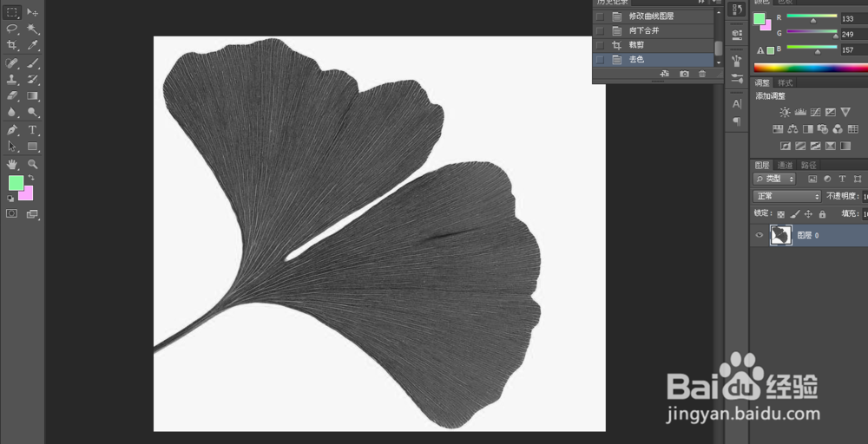Select the Eyedropper tool
This screenshot has width=868, height=444.
click(x=33, y=45)
